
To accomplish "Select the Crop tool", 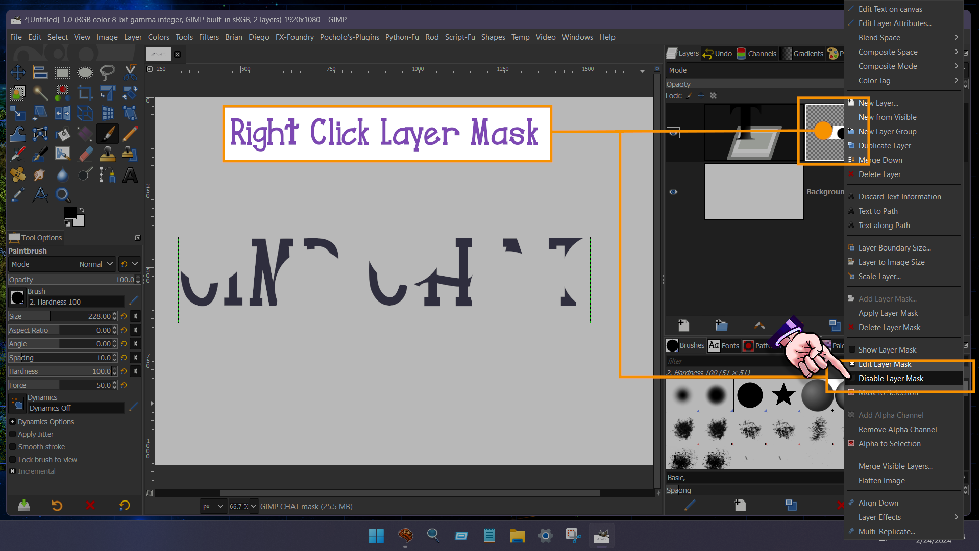I will point(85,93).
